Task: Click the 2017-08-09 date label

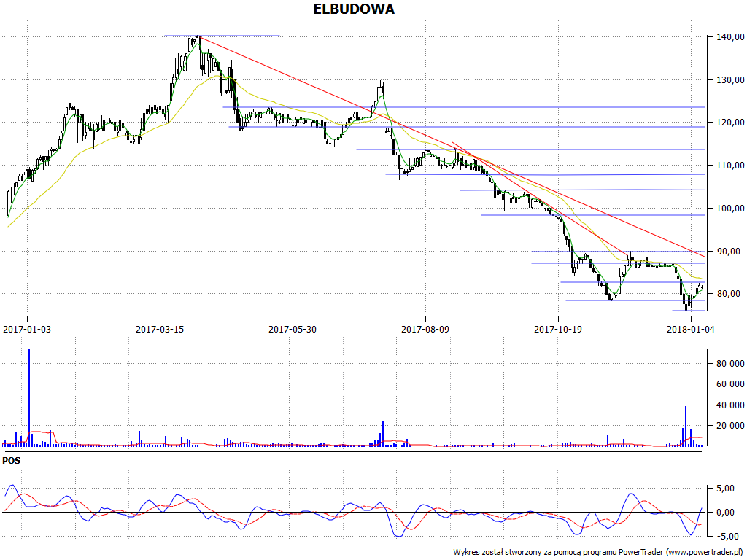Action: [425, 329]
